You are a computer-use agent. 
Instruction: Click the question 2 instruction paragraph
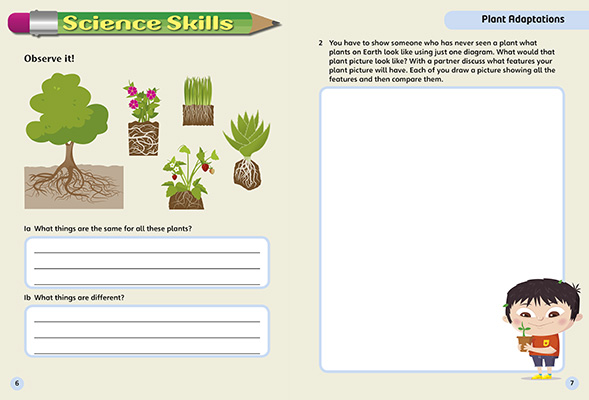437,61
